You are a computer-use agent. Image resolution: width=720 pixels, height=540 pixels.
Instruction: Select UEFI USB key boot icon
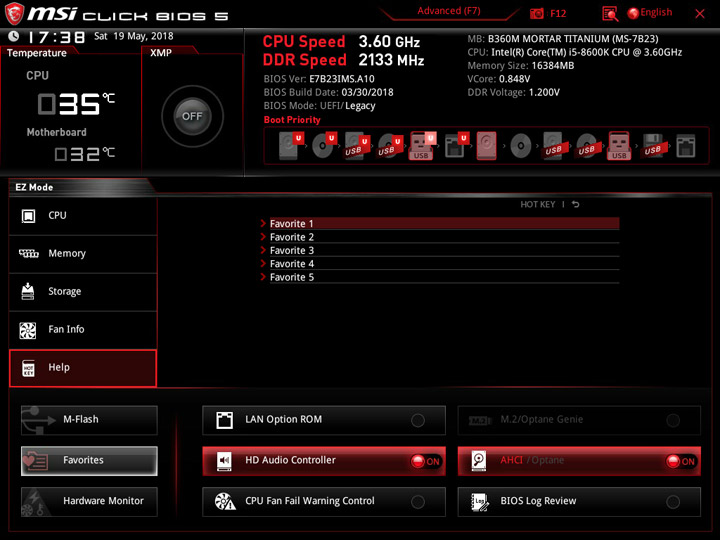(x=422, y=146)
